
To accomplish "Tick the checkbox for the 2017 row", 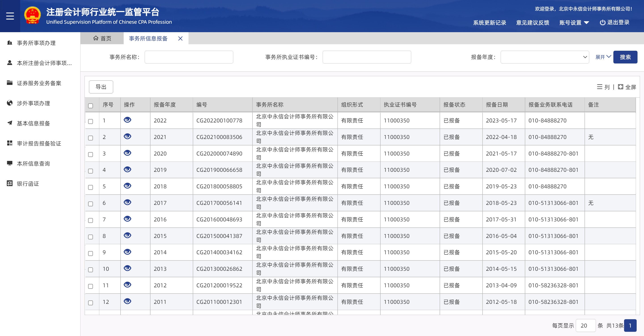I will 91,204.
